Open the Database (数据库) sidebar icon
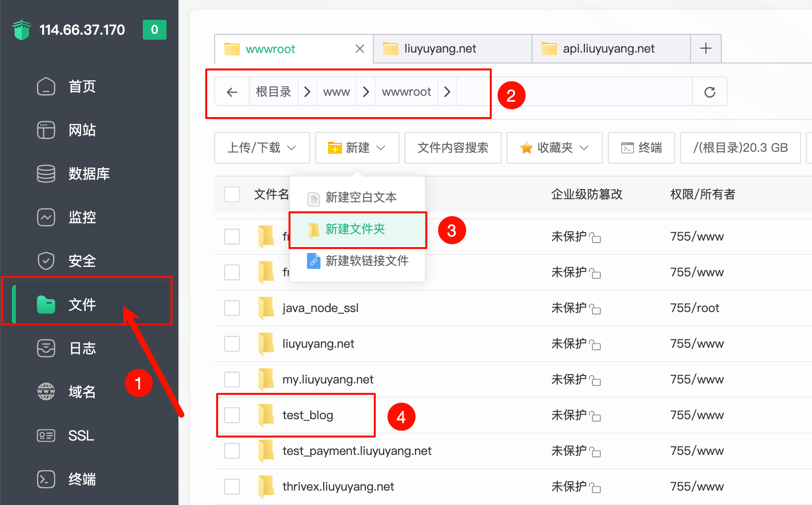This screenshot has height=505, width=812. 46,174
